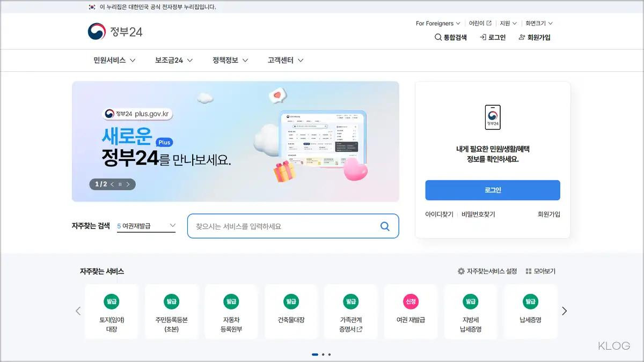Open 자동차 등록원부 service
This screenshot has height=362, width=644.
[231, 312]
